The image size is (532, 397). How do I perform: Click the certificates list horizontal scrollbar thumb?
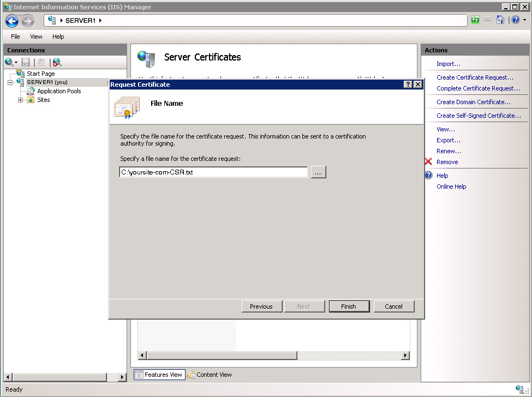[x=222, y=356]
